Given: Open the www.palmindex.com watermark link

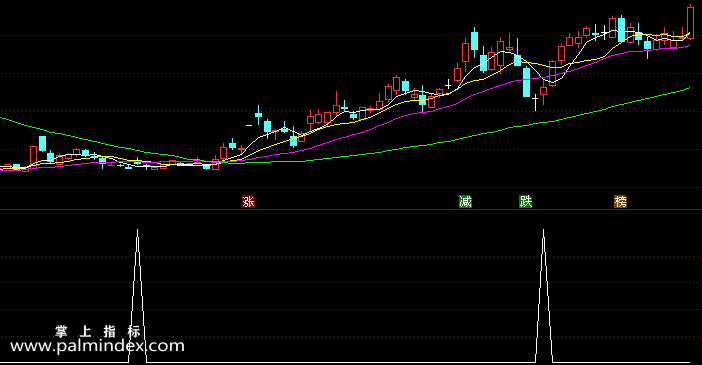Looking at the screenshot, I should tap(97, 346).
